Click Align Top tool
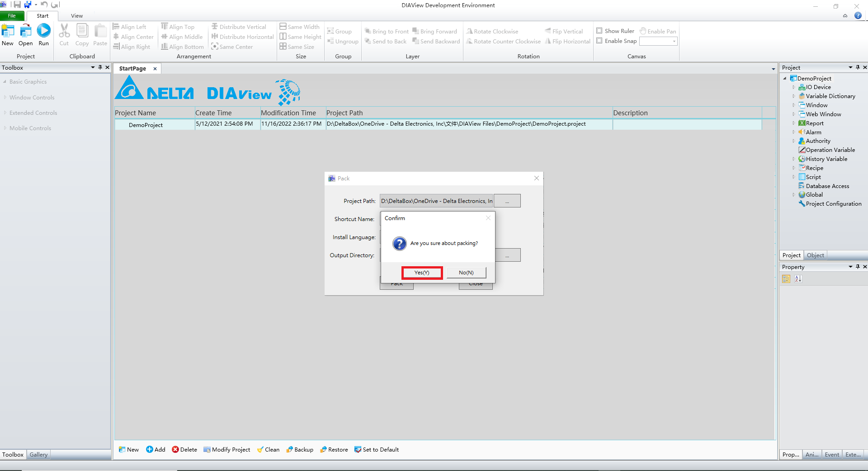868x471 pixels. click(x=178, y=27)
